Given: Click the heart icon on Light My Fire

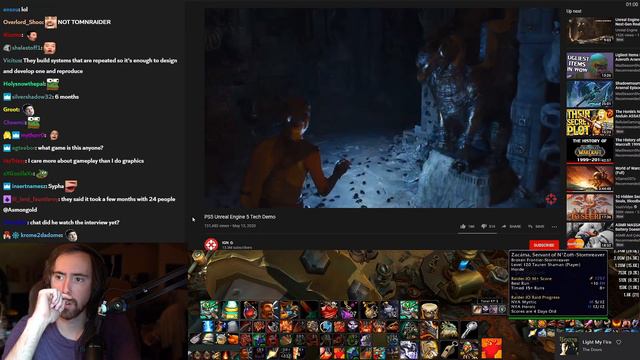Looking at the screenshot, I should 618,342.
